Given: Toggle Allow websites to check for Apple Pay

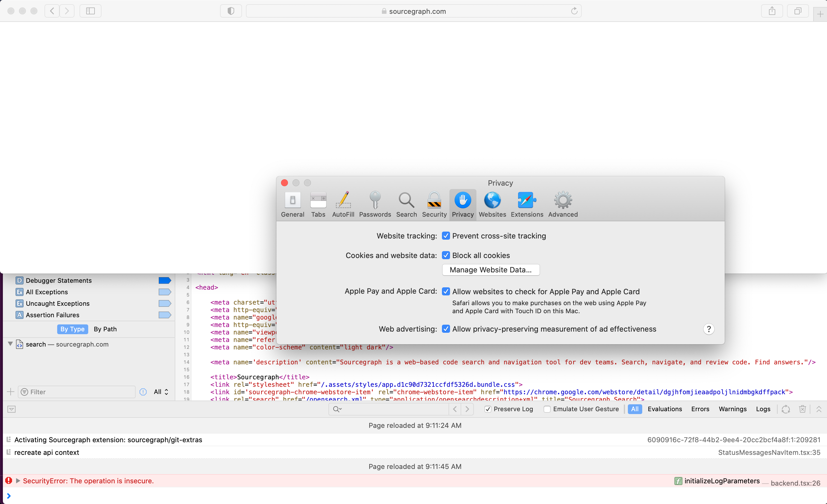Looking at the screenshot, I should pyautogui.click(x=446, y=291).
